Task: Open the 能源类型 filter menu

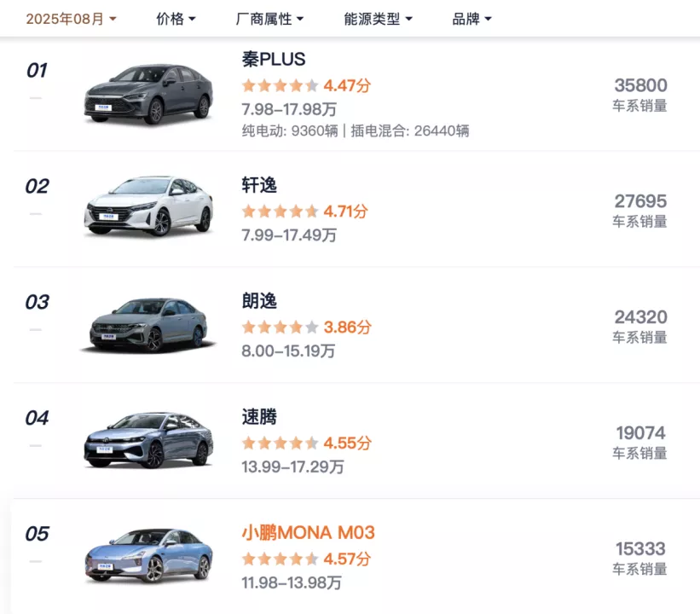Action: [378, 19]
